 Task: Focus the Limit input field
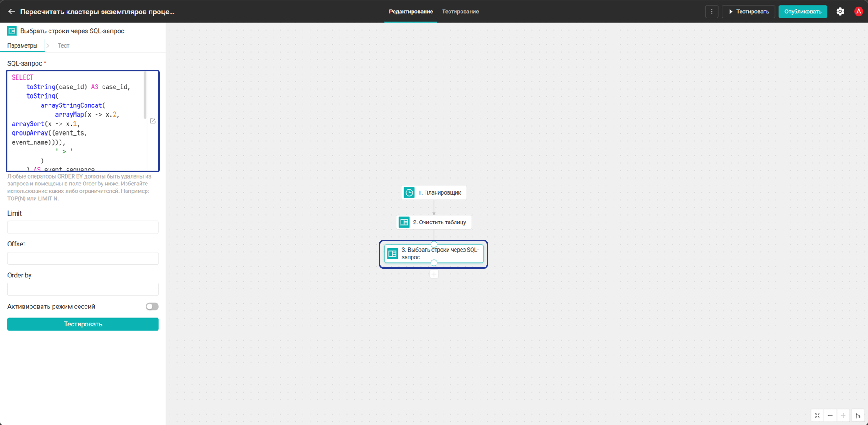pyautogui.click(x=83, y=227)
